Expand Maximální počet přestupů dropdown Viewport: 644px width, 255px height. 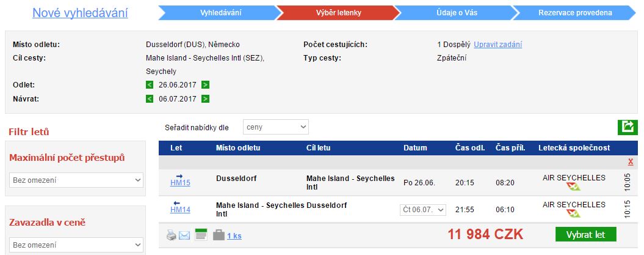pos(76,180)
